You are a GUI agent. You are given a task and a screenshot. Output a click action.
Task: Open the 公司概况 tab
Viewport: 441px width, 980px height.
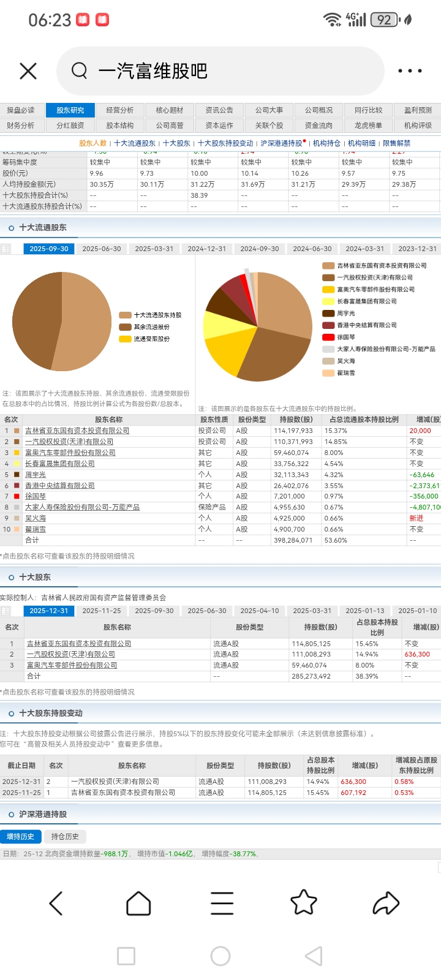pyautogui.click(x=319, y=110)
